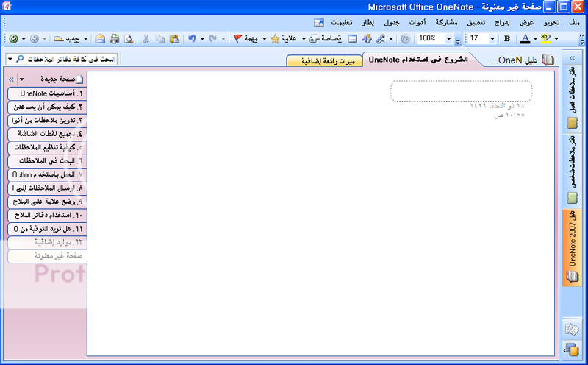Click the full page view icon in menu bar
This screenshot has width=588, height=365.
tap(319, 23)
